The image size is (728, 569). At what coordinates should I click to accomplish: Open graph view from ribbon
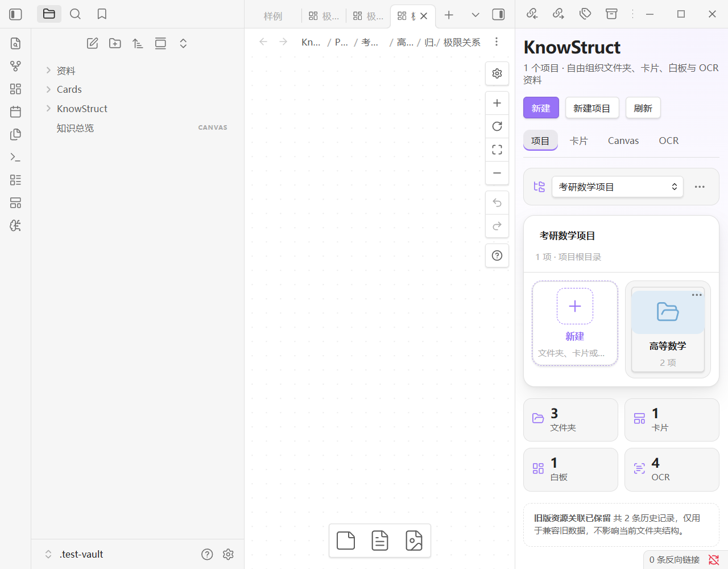(16, 66)
